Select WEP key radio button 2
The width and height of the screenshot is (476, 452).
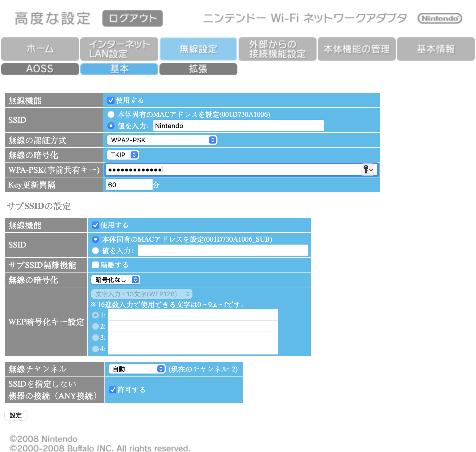[95, 326]
